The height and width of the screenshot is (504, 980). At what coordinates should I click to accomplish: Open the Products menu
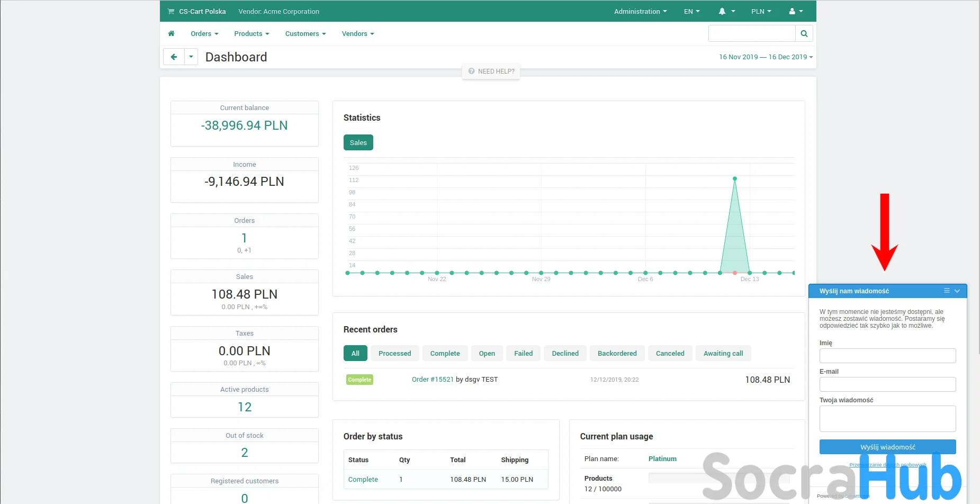(x=251, y=33)
